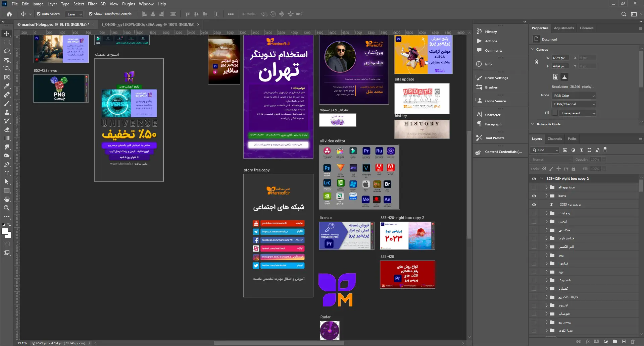The image size is (644, 346).
Task: Select the Path Selection tool
Action: coord(7,182)
